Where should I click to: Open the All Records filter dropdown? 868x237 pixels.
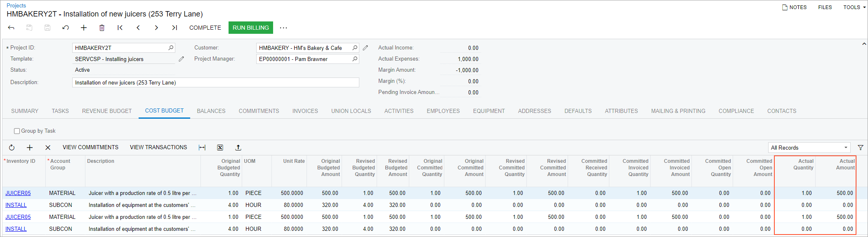(809, 148)
